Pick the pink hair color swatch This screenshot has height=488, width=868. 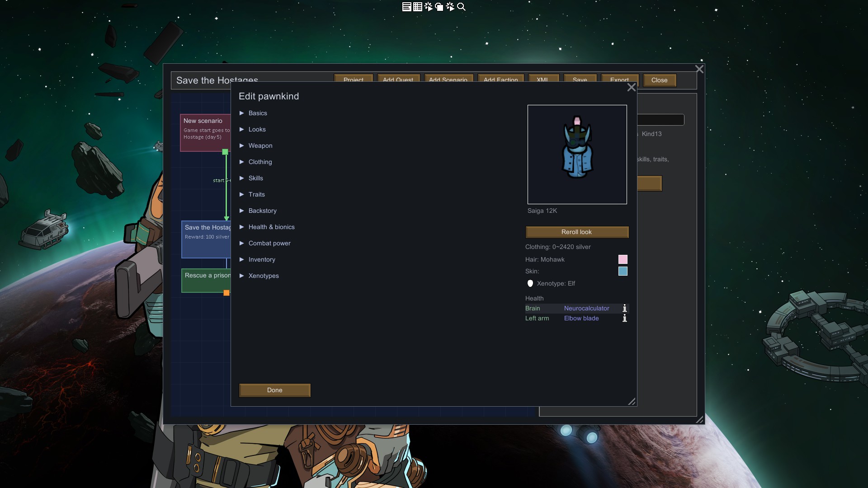point(623,259)
